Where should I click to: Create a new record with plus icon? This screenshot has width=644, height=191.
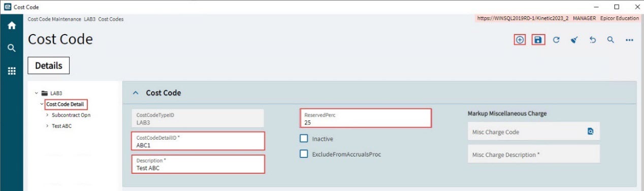click(519, 40)
